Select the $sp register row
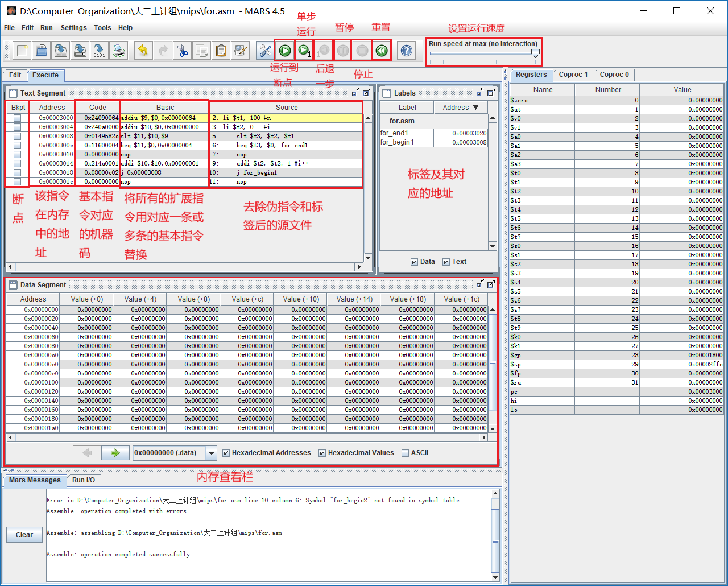The image size is (728, 586). 617,364
